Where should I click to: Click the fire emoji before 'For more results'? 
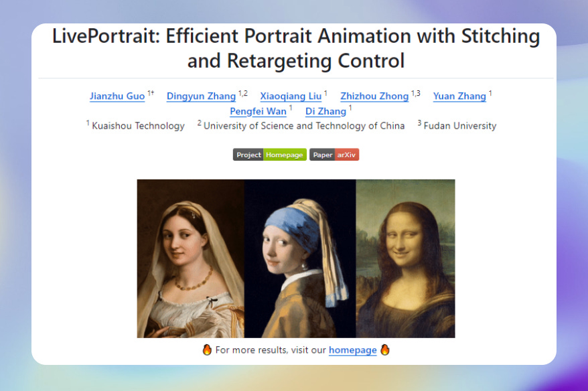207,349
